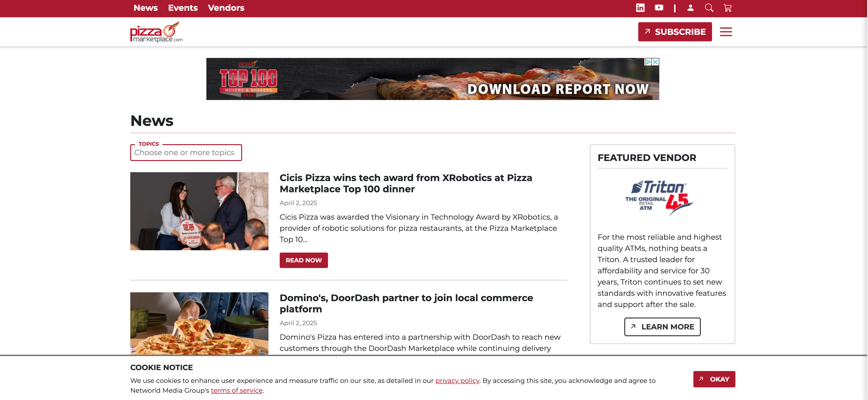Expand the Topics selector dropdown

[x=186, y=153]
